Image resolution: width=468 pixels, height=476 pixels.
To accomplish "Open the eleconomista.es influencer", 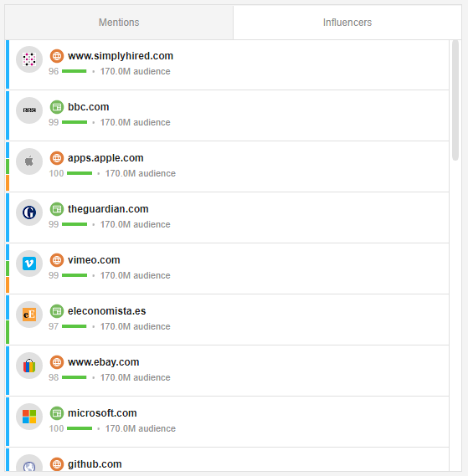I will click(x=106, y=311).
